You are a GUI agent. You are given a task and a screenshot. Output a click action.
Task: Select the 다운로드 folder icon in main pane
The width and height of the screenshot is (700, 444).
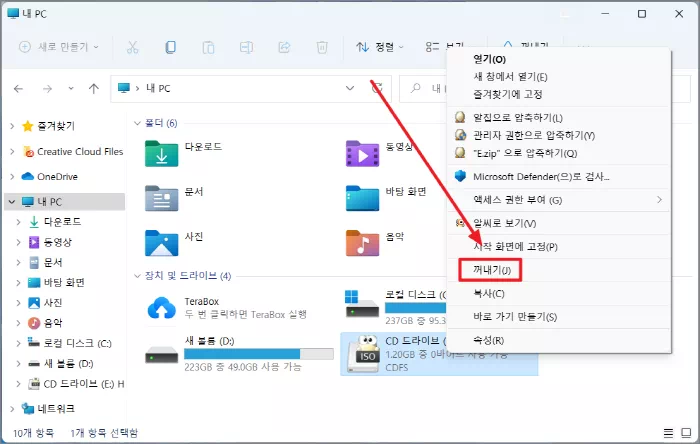click(161, 154)
